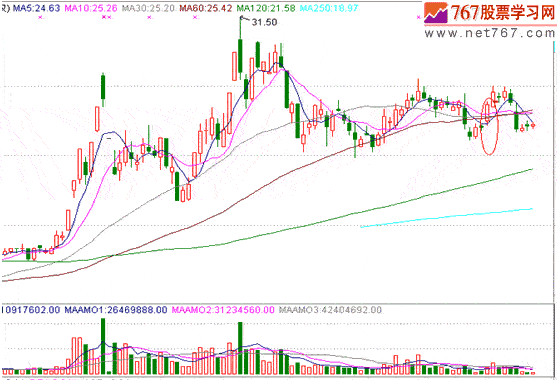Click the cyan MA250 line

coord(446,217)
